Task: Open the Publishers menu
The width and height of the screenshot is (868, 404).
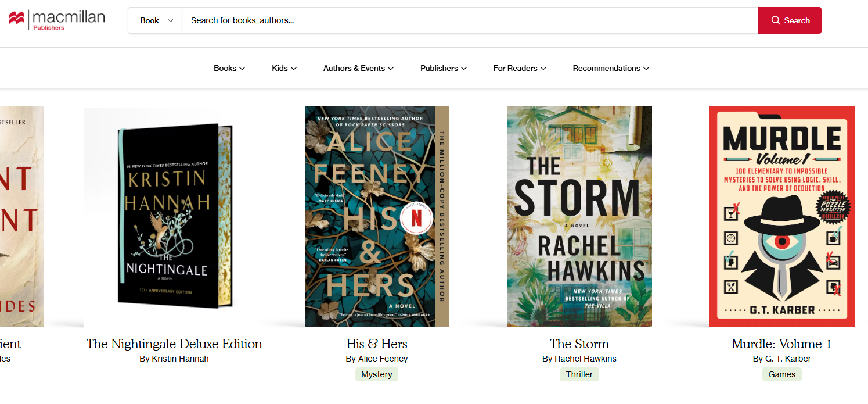Action: [x=443, y=68]
